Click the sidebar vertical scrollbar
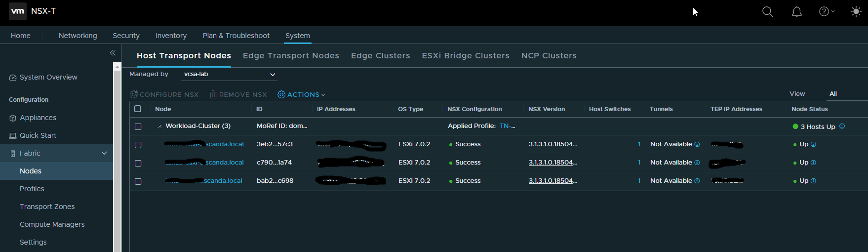Screen dimensions: 868x252 [x=117, y=161]
